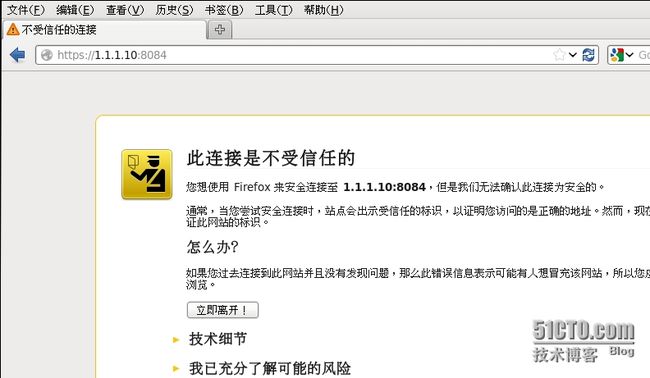
Task: Open the 文件(F) menu
Action: pyautogui.click(x=26, y=10)
